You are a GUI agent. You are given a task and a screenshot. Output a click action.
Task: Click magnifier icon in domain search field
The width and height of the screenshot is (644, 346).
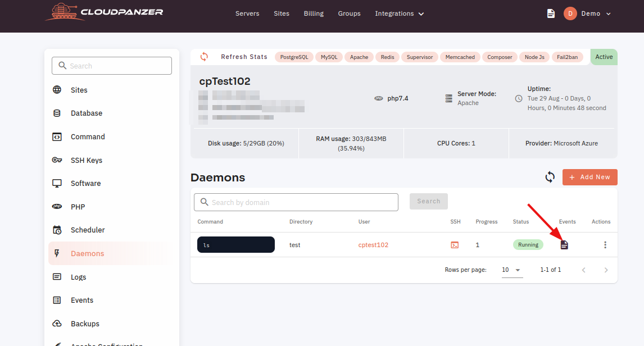coord(204,202)
